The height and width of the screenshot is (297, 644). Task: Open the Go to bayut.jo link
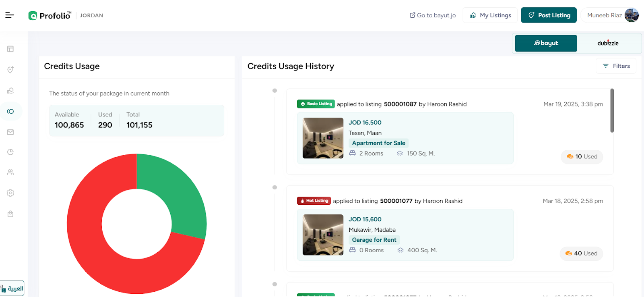pyautogui.click(x=436, y=15)
